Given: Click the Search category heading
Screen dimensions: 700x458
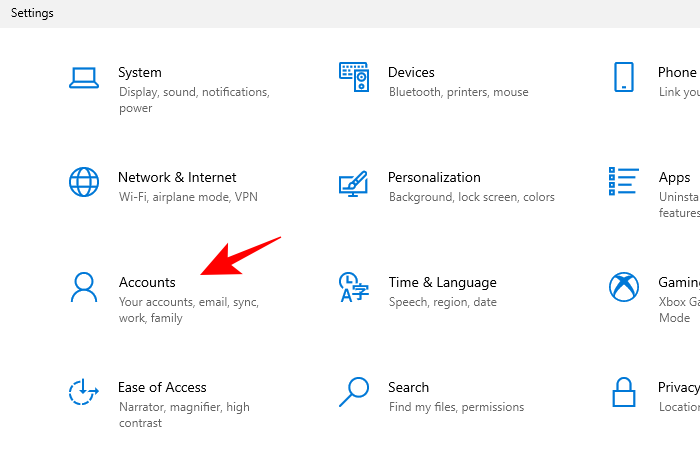Looking at the screenshot, I should [408, 387].
